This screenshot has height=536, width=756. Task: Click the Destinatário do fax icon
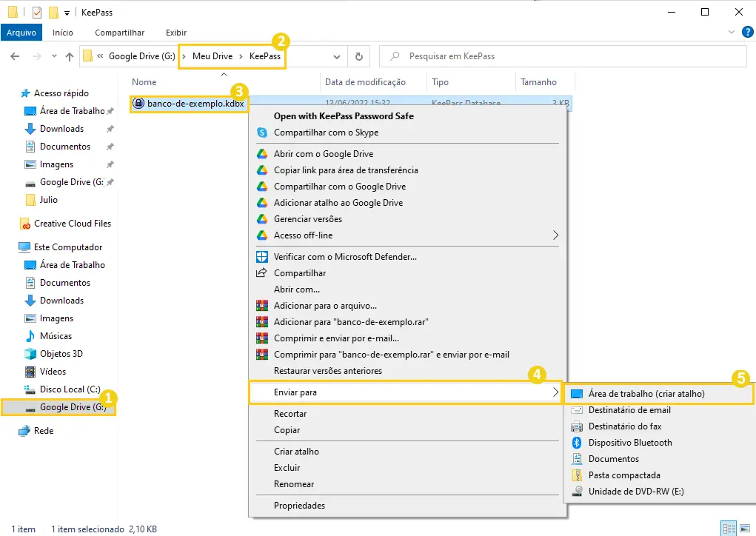coord(577,426)
